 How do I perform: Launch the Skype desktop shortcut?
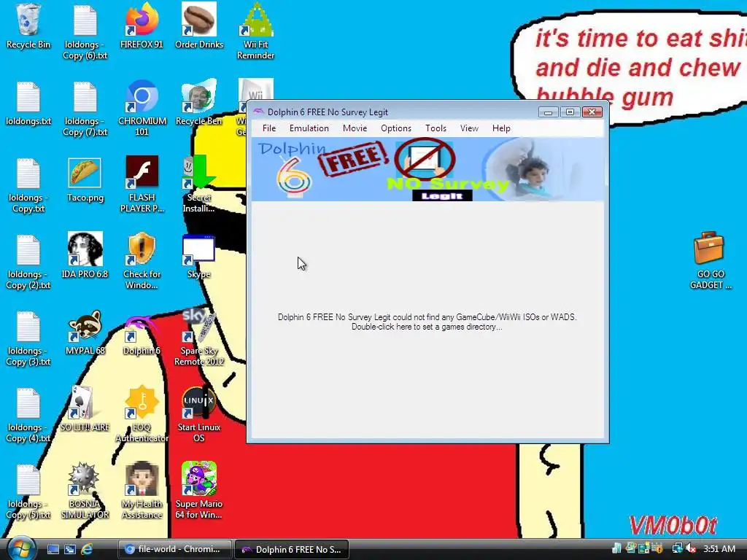click(199, 256)
